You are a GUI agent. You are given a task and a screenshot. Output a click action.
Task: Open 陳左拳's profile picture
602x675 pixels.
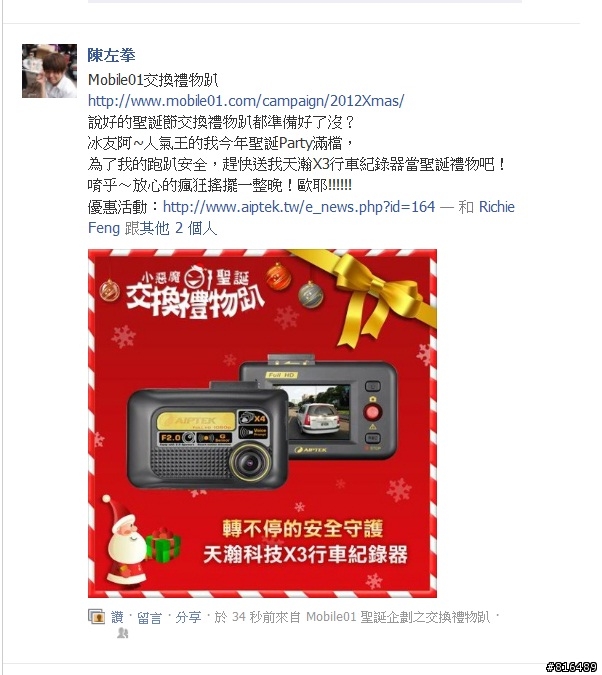pyautogui.click(x=50, y=71)
